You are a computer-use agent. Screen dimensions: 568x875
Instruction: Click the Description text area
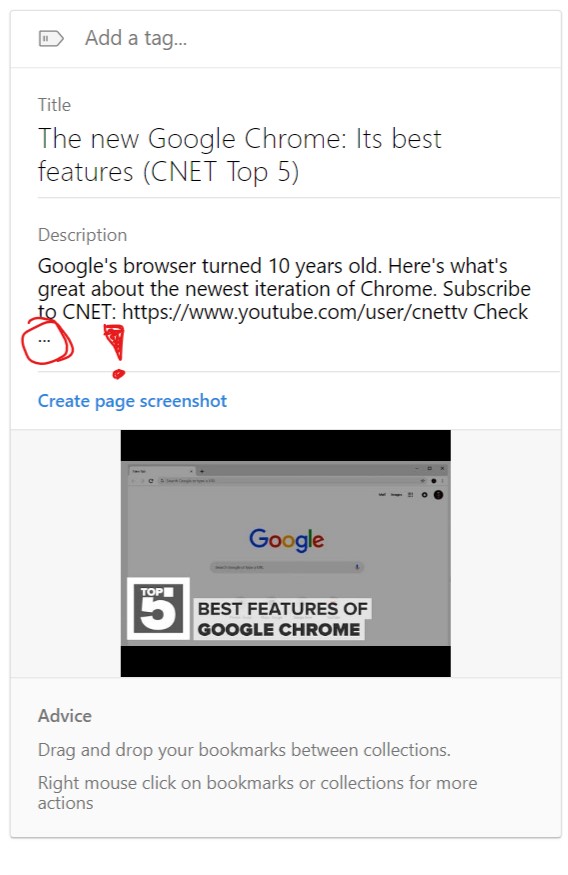[x=285, y=300]
